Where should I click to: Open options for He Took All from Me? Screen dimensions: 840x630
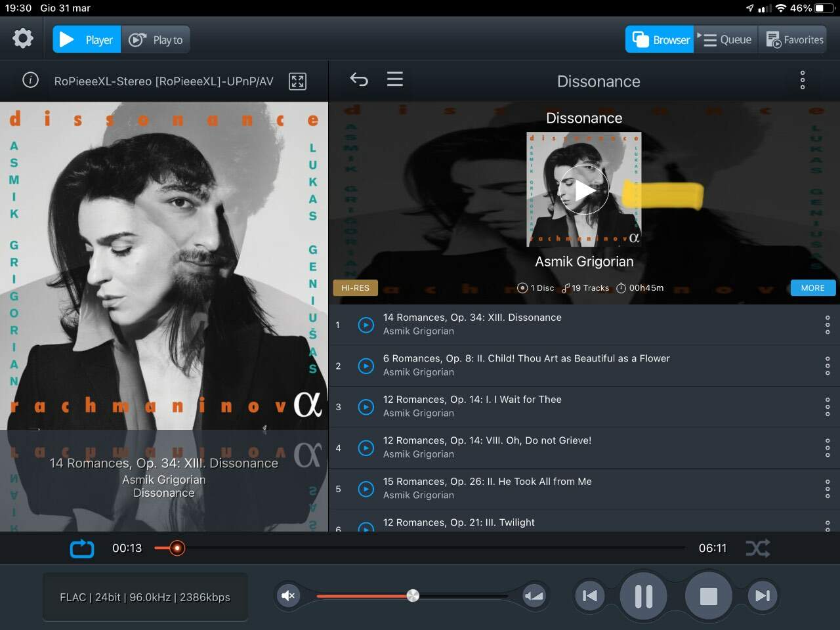[828, 489]
